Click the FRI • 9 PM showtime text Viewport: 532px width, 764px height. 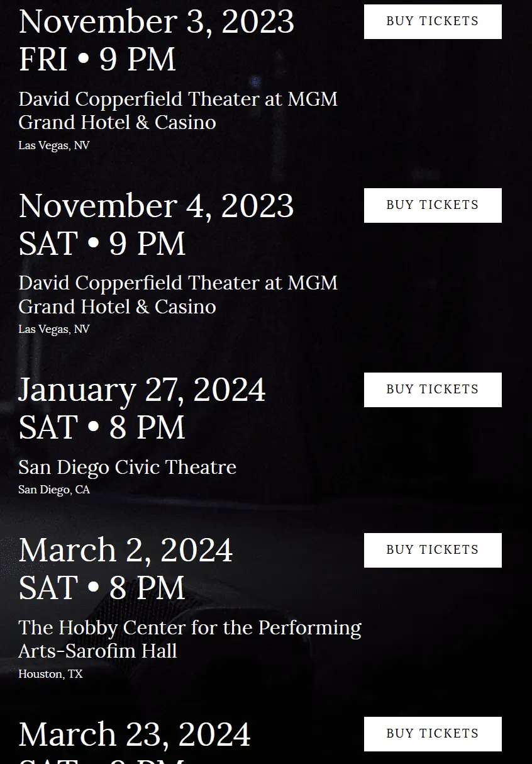click(97, 60)
